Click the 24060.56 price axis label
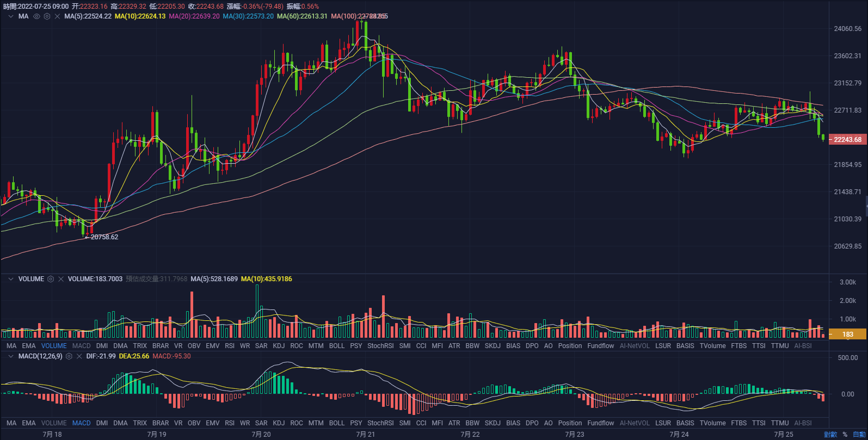The image size is (868, 440). tap(847, 29)
